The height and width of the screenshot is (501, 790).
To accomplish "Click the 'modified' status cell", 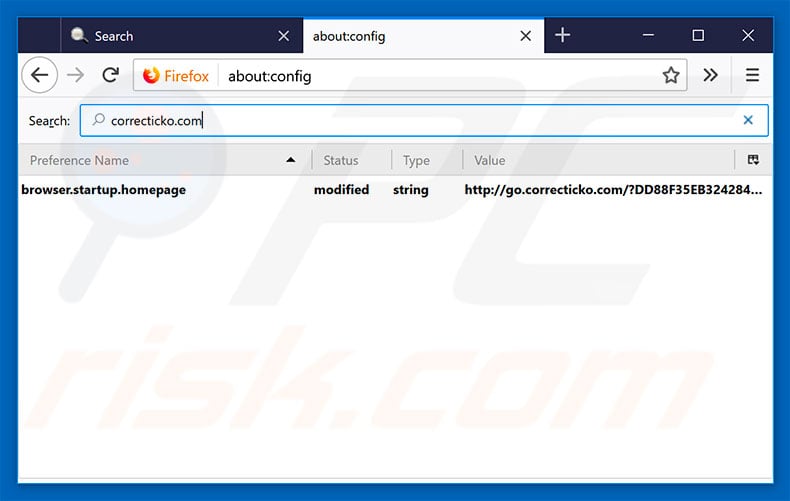I will 342,190.
